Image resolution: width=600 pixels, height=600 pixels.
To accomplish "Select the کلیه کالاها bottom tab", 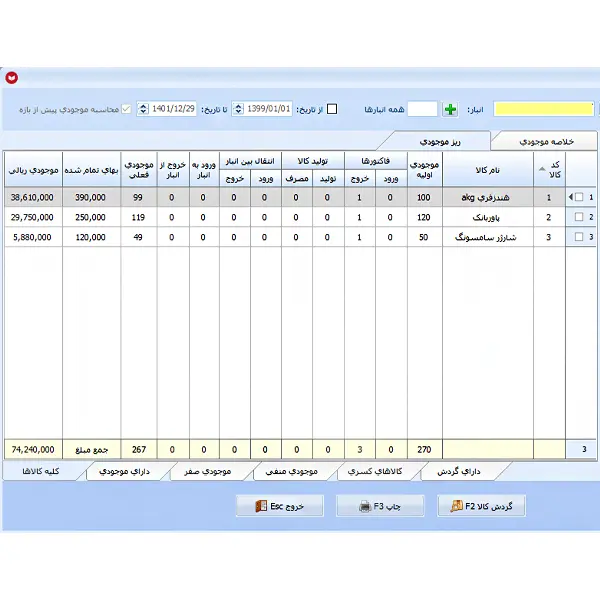I will [x=41, y=471].
